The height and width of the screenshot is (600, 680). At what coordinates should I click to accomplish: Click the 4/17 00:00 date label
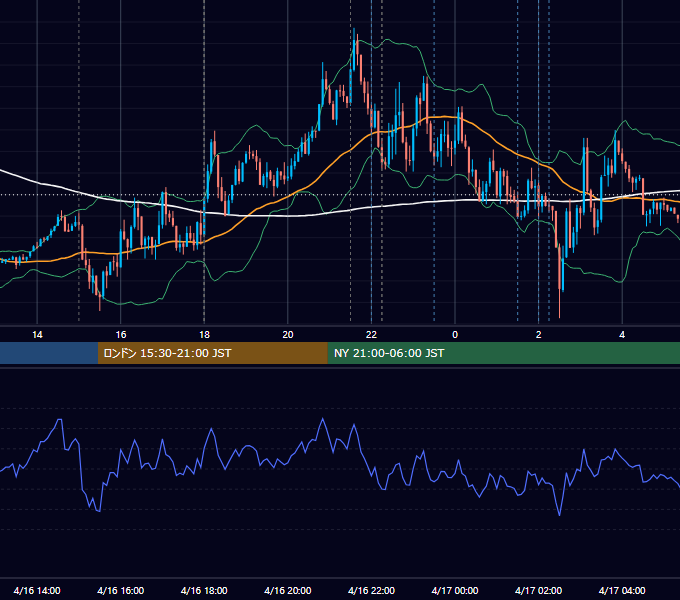click(455, 590)
